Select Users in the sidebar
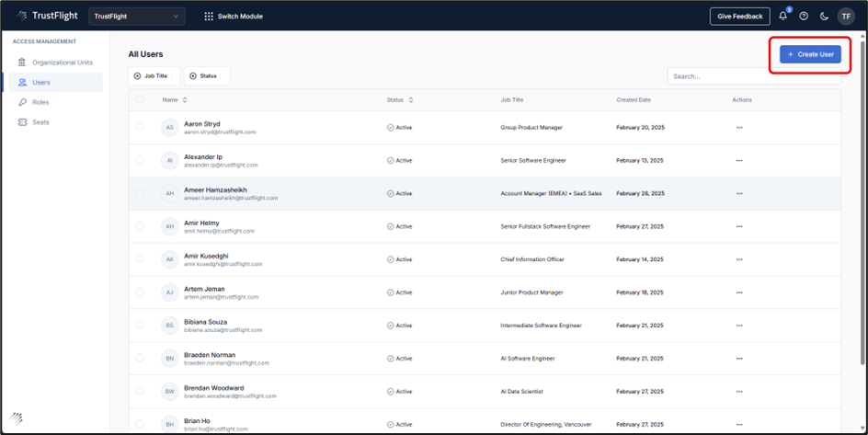 pyautogui.click(x=55, y=83)
